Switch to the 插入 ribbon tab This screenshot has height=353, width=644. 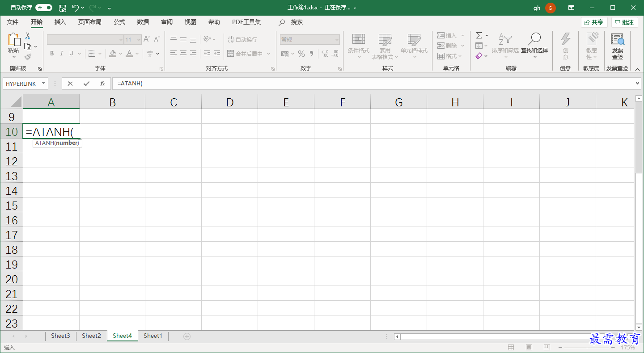[60, 22]
